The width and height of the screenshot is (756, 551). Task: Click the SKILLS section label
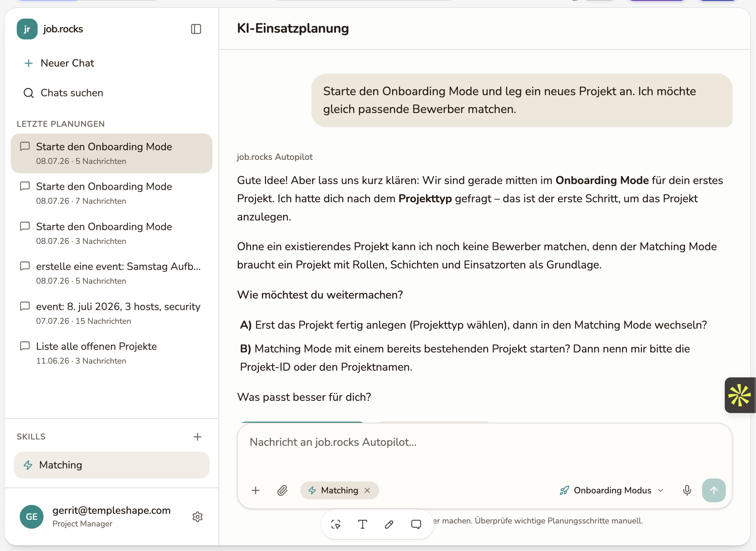31,437
